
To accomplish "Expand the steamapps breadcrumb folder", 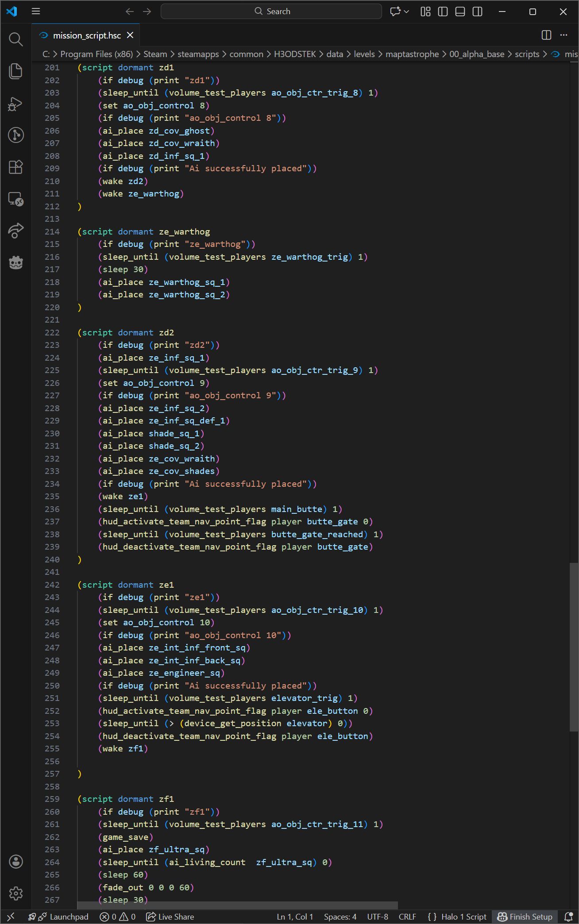I will point(198,54).
